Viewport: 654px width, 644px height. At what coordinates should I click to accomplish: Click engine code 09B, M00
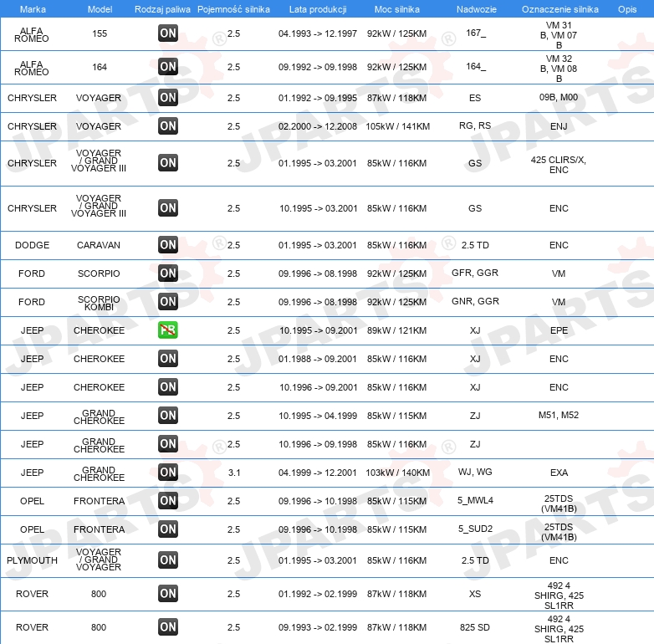(x=559, y=97)
